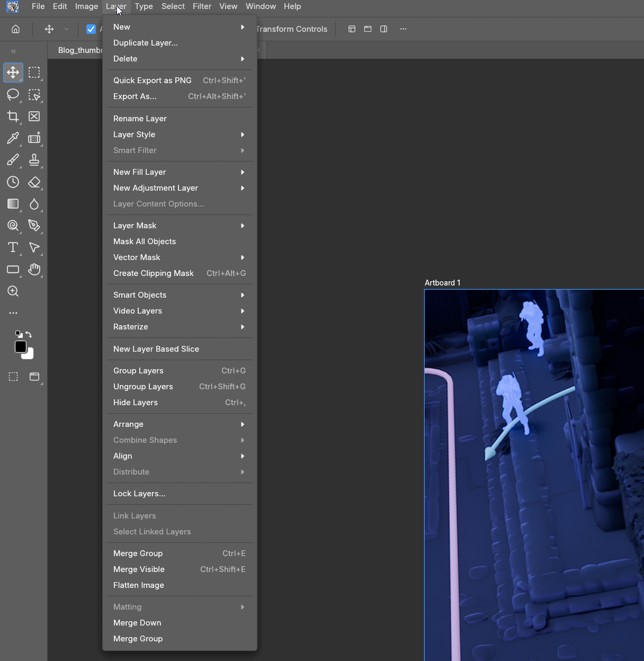Open the Filter menu
This screenshot has height=661, width=644.
(x=202, y=6)
